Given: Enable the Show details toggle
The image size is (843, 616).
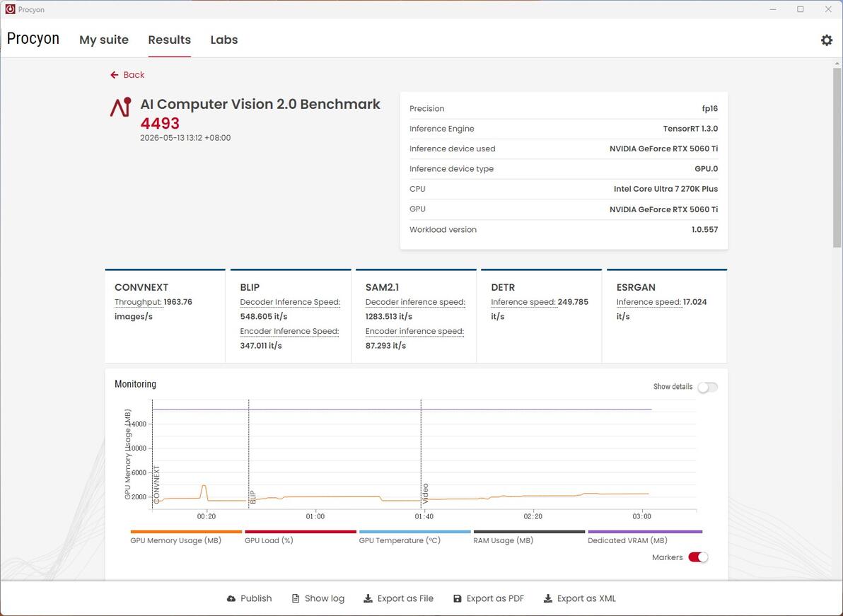Looking at the screenshot, I should click(x=707, y=387).
